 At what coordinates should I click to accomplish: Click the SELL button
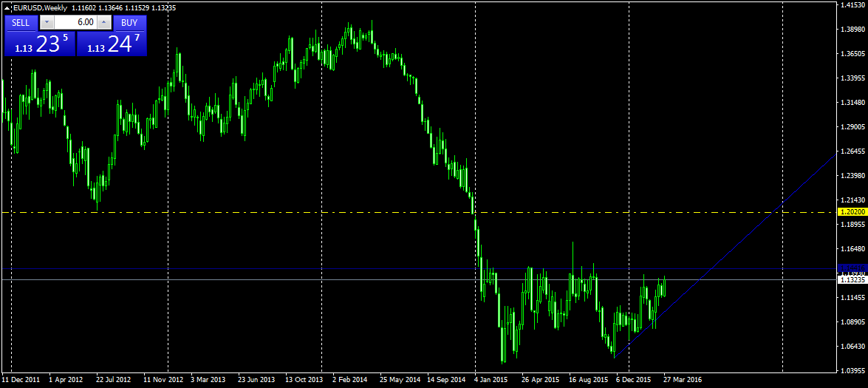pyautogui.click(x=21, y=23)
